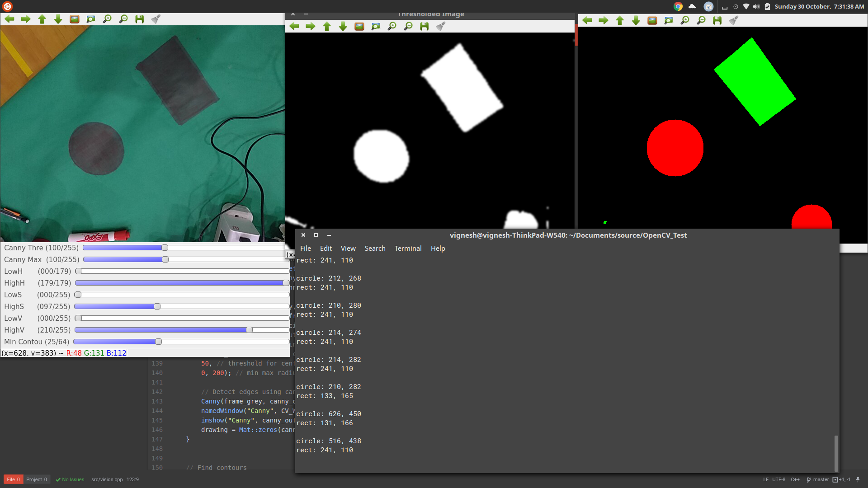This screenshot has width=868, height=488.
Task: Click properties brush icon in right contour window
Action: [733, 20]
